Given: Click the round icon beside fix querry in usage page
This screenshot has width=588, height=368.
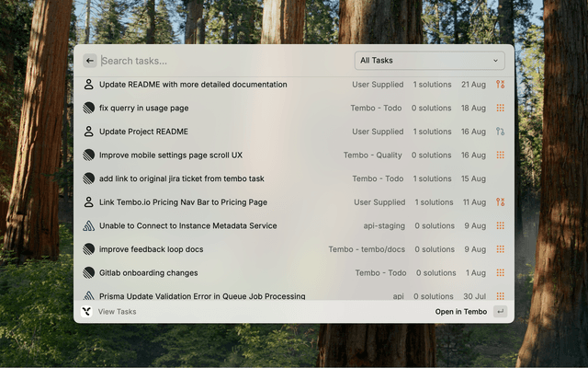Looking at the screenshot, I should point(89,108).
